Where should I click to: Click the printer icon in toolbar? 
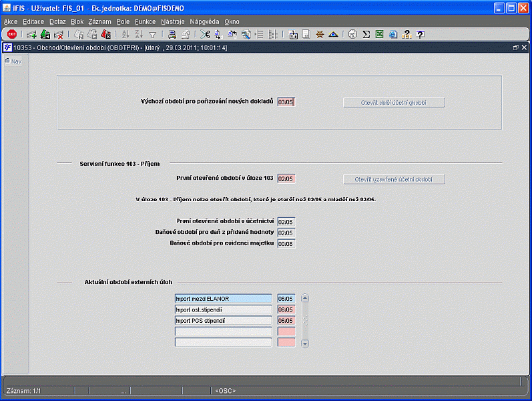[172, 34]
